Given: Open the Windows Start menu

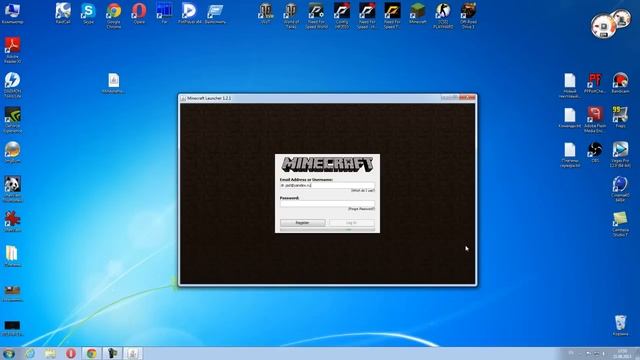Looking at the screenshot, I should pyautogui.click(x=9, y=353).
